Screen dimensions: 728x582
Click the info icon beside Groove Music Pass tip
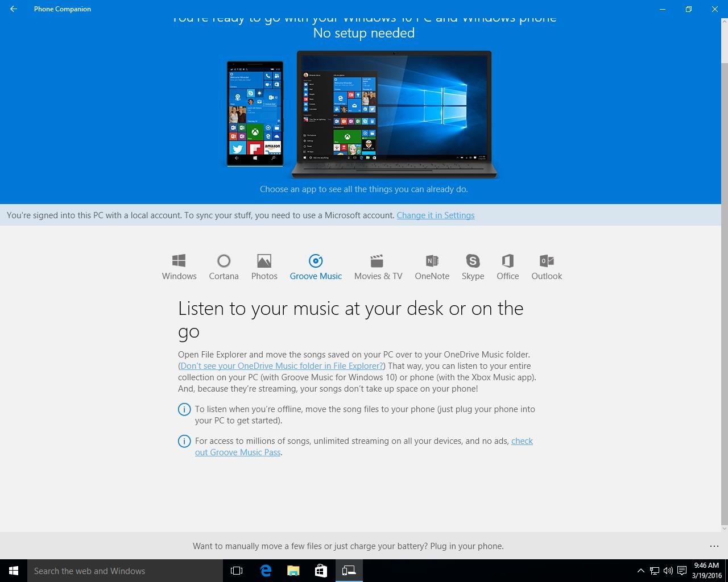click(x=184, y=441)
